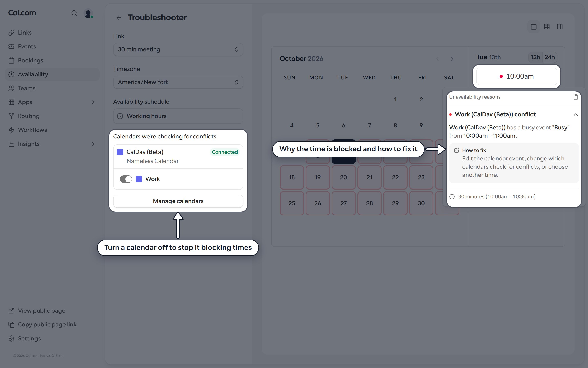Open the Timezone dropdown America/New York

pos(178,82)
